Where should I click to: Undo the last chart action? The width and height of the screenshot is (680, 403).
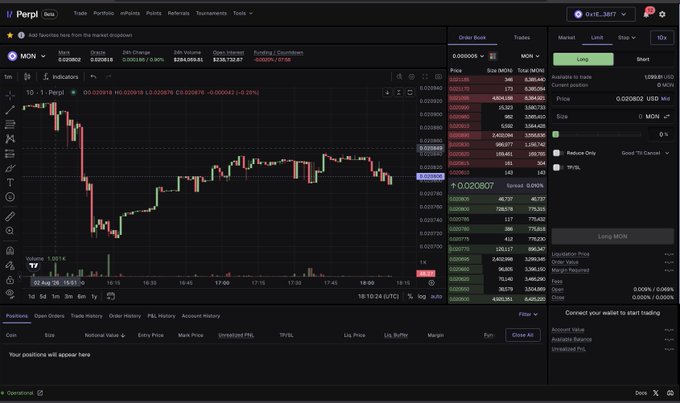[x=93, y=77]
